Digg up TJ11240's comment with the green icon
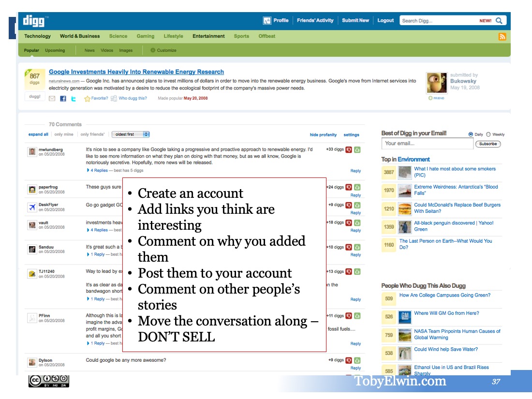The width and height of the screenshot is (532, 399). pyautogui.click(x=357, y=271)
